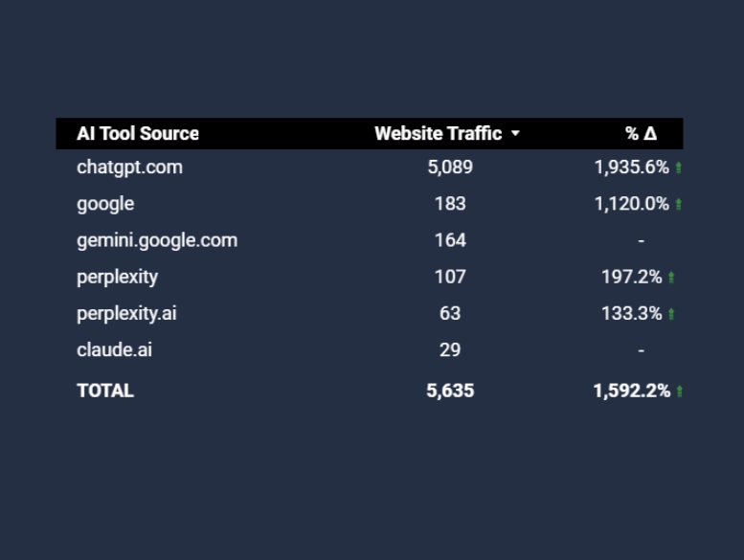This screenshot has width=744, height=560.
Task: Click the 1,935.6% change value
Action: (x=632, y=168)
